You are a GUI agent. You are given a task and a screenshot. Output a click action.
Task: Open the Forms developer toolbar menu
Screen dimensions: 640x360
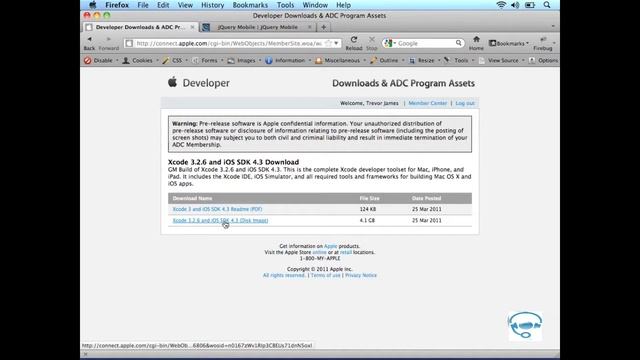[x=207, y=60]
